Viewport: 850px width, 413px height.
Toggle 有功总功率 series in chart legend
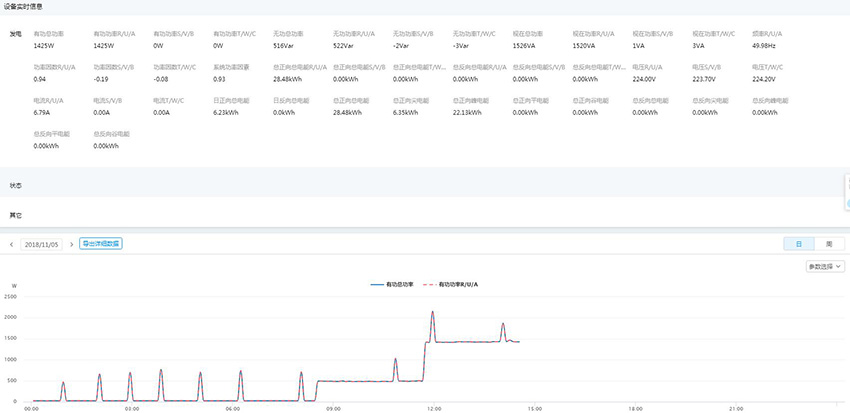click(x=393, y=285)
